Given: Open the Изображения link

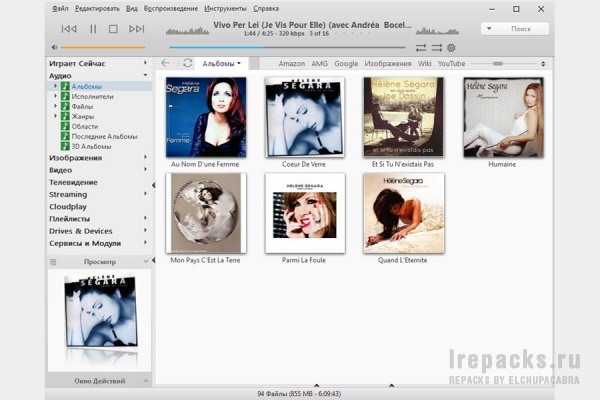Looking at the screenshot, I should [388, 64].
